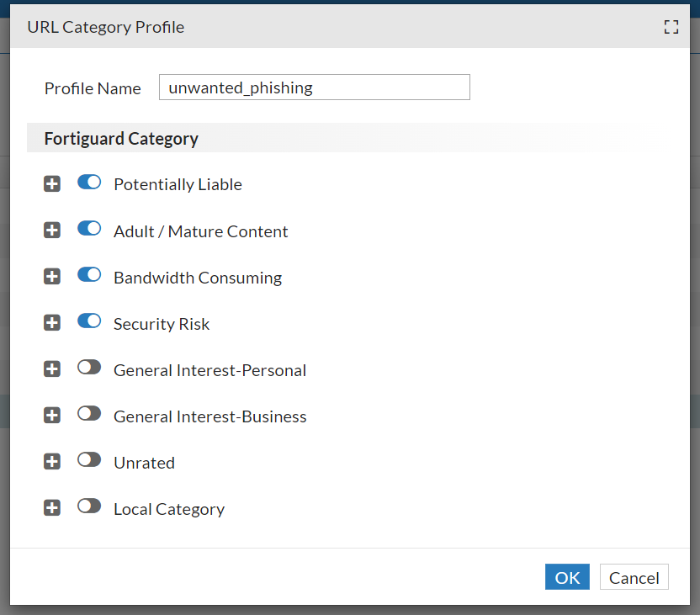Expand the Adult / Mature Content category
Screen dimensions: 700x615
[52, 231]
